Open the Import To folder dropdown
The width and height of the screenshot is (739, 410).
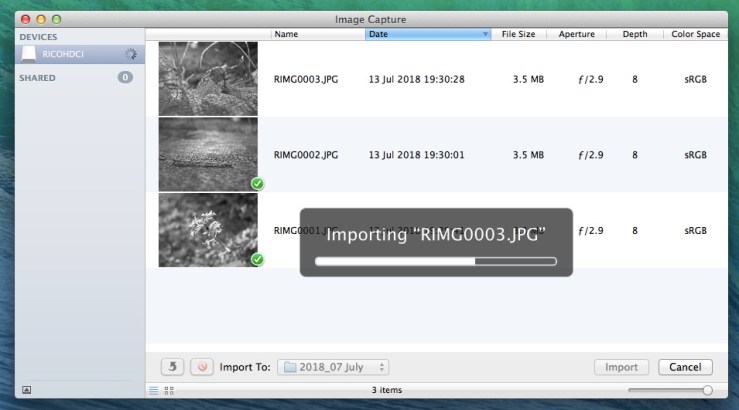[333, 367]
